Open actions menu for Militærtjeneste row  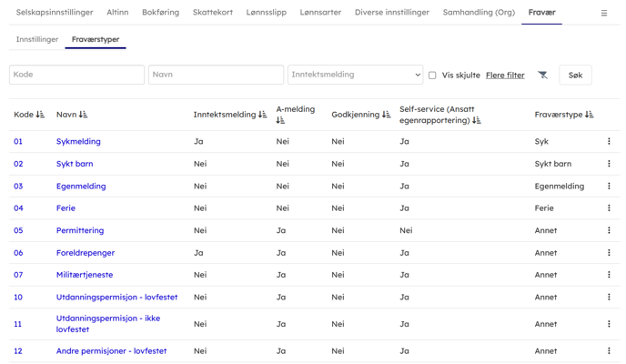[609, 275]
